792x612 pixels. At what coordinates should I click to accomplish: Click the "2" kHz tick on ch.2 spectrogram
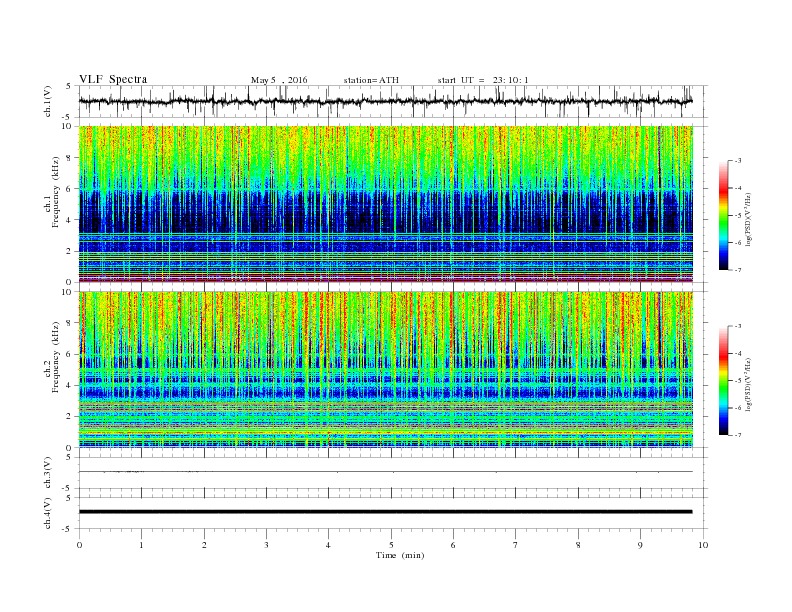click(x=69, y=417)
